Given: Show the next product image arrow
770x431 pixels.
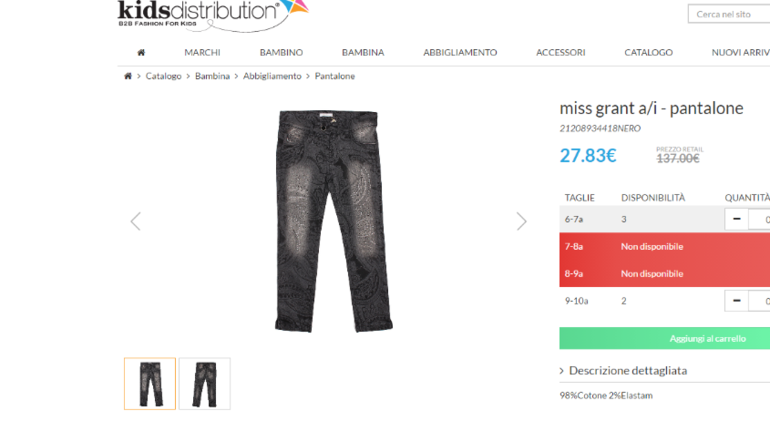Looking at the screenshot, I should click(x=522, y=221).
